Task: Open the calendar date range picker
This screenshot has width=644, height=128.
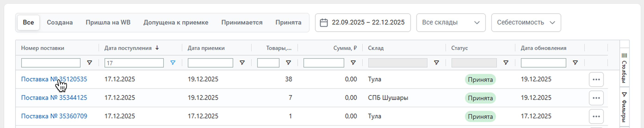Action: point(362,22)
